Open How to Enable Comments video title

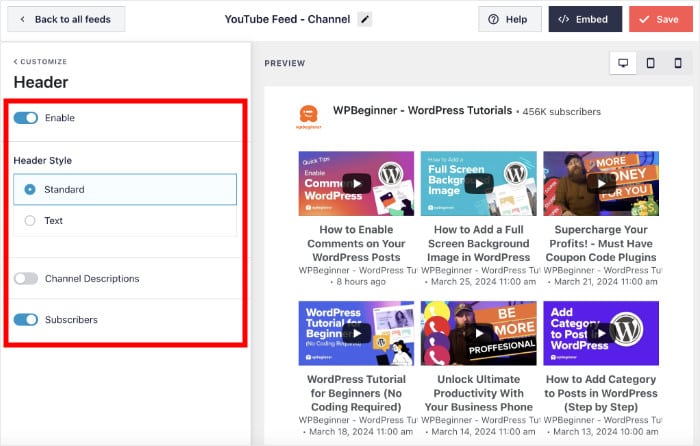pyautogui.click(x=356, y=243)
